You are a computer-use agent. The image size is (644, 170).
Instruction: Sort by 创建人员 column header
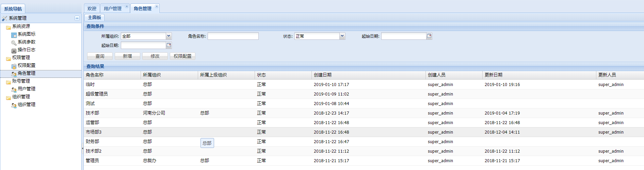[x=454, y=75]
